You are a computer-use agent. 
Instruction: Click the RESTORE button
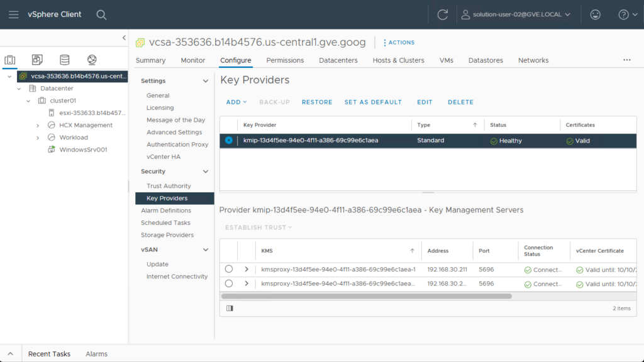coord(317,102)
